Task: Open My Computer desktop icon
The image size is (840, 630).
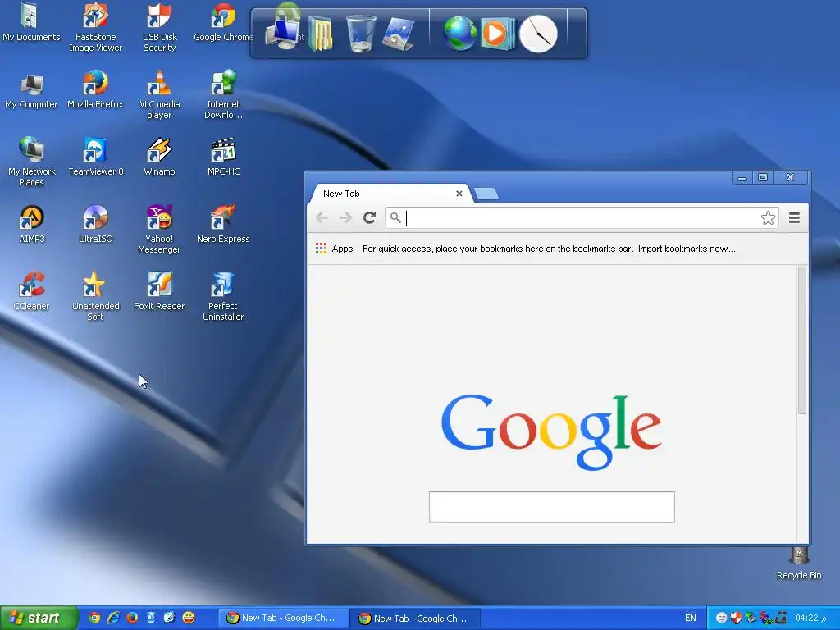Action: 31,91
